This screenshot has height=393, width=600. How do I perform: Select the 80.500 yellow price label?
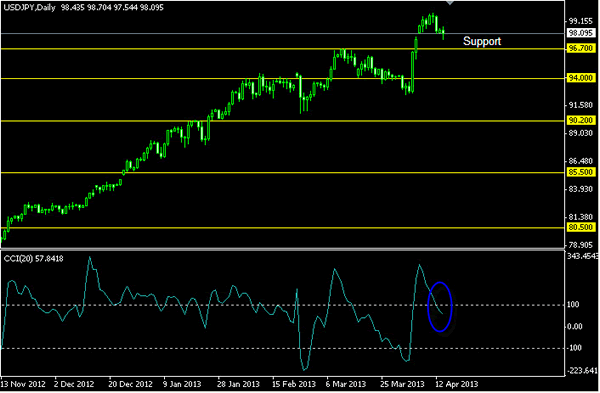click(x=580, y=227)
